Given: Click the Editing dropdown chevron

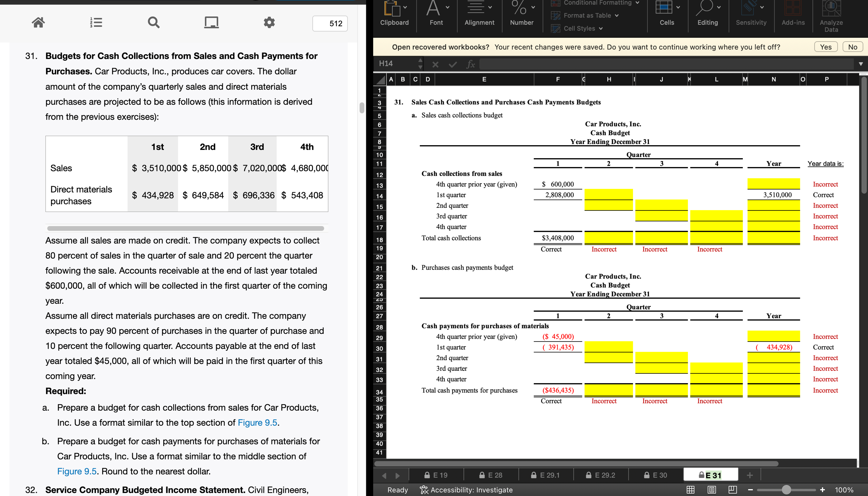Looking at the screenshot, I should pos(718,7).
